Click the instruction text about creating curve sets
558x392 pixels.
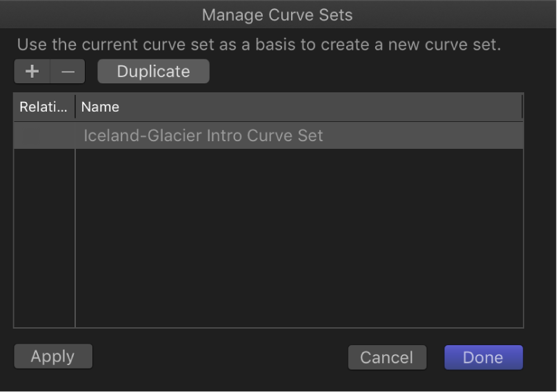(259, 45)
